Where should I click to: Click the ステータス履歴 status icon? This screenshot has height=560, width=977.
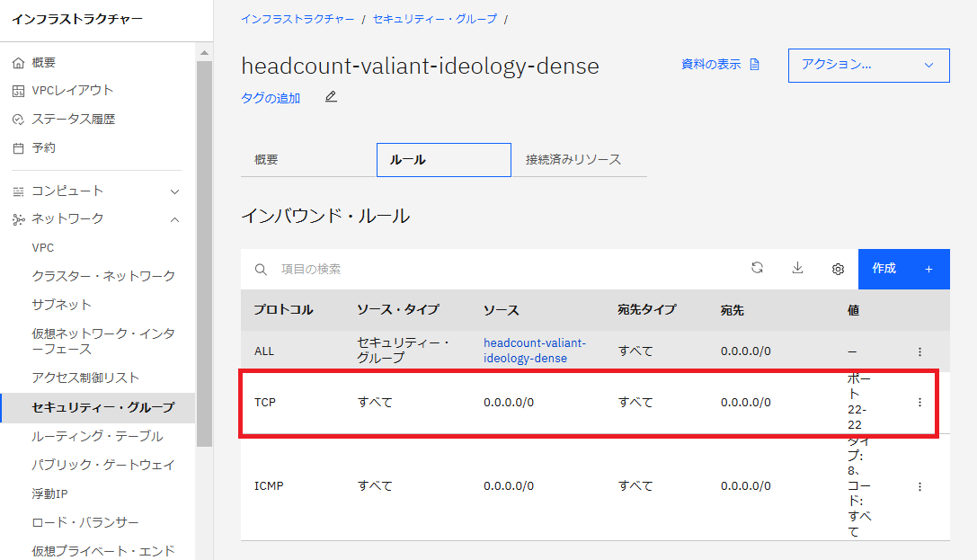pyautogui.click(x=19, y=120)
